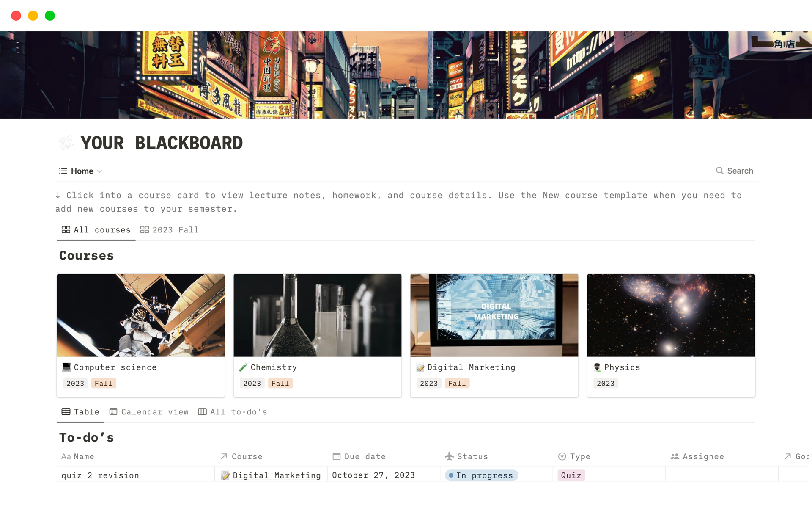Click the page icon beside YOUR BLACKBOARD
Screen dimensions: 812x508
(66, 143)
